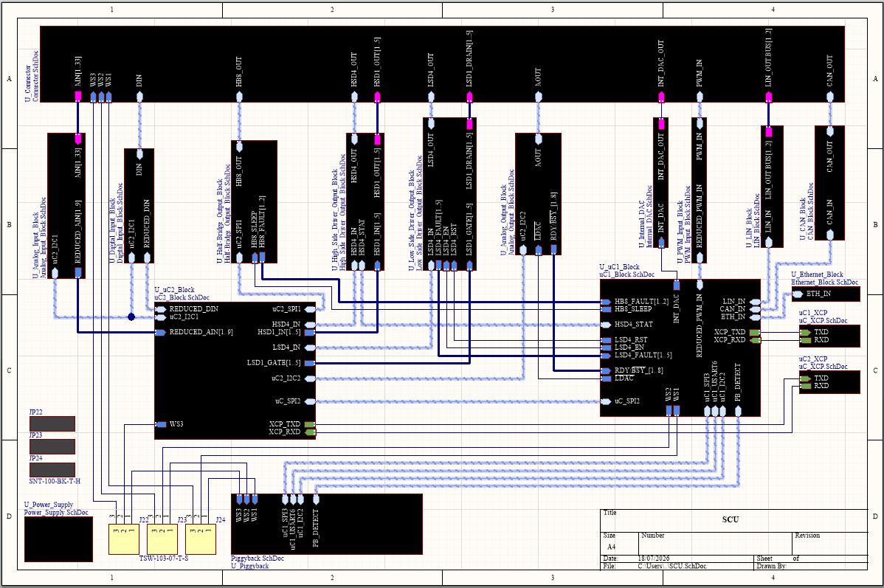Click the TXD entry in uC1_XCP block

pos(815,332)
